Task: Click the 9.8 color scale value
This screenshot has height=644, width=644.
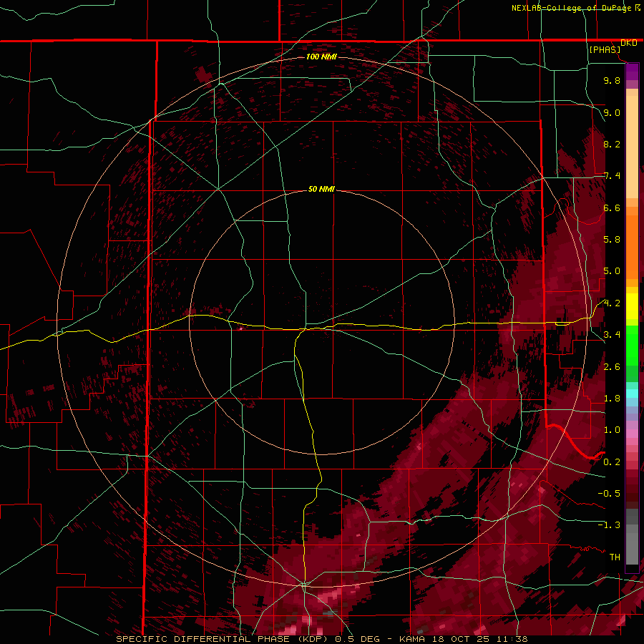Action: (x=612, y=80)
